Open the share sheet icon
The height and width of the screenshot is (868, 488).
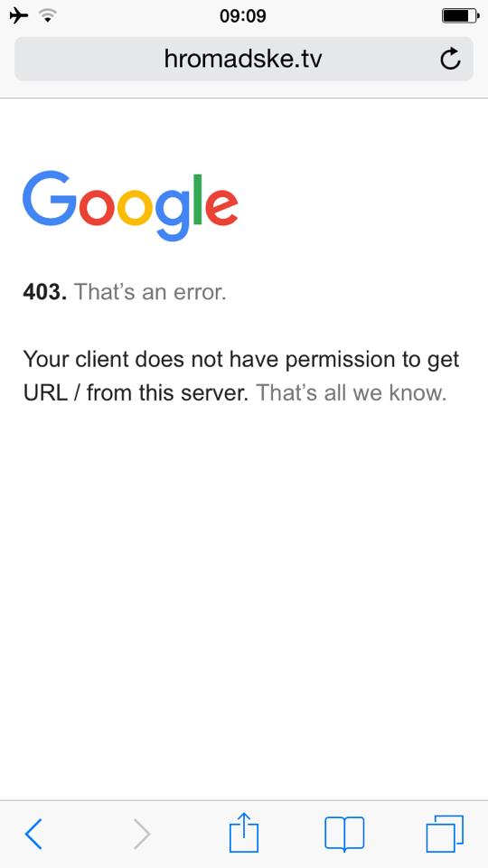pyautogui.click(x=244, y=832)
